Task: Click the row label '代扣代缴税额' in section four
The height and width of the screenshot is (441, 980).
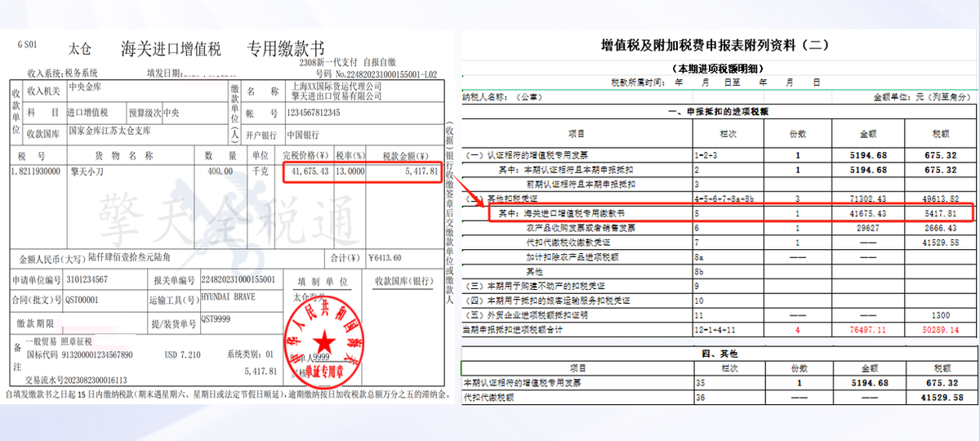Action: (488, 397)
